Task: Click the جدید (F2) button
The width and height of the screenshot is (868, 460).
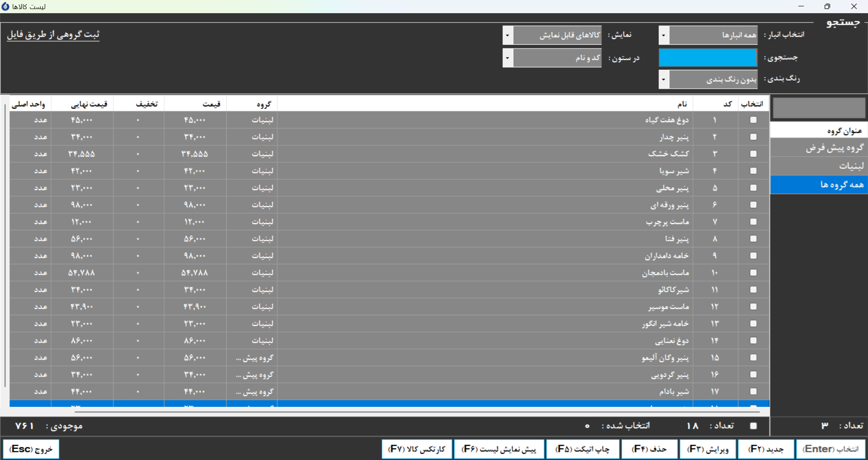Action: [x=766, y=449]
